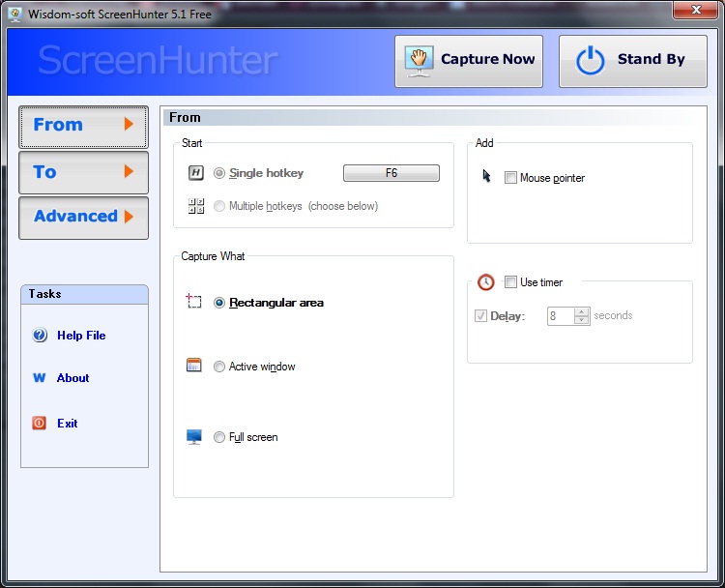The image size is (725, 588).
Task: Click the active window icon
Action: pyautogui.click(x=193, y=365)
